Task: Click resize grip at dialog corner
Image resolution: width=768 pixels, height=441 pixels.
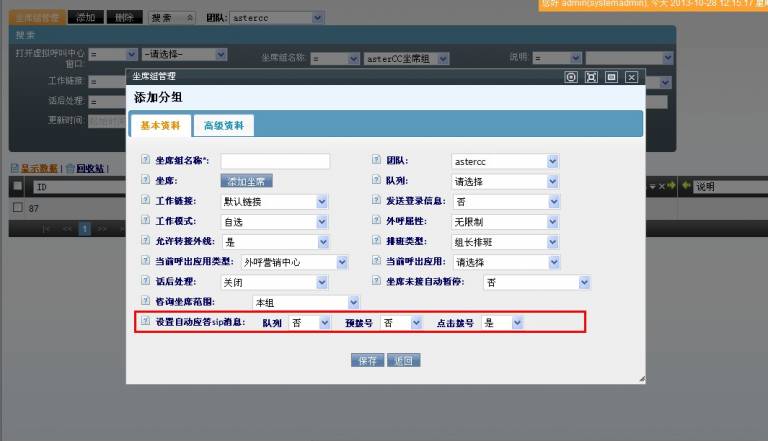Action: click(642, 379)
